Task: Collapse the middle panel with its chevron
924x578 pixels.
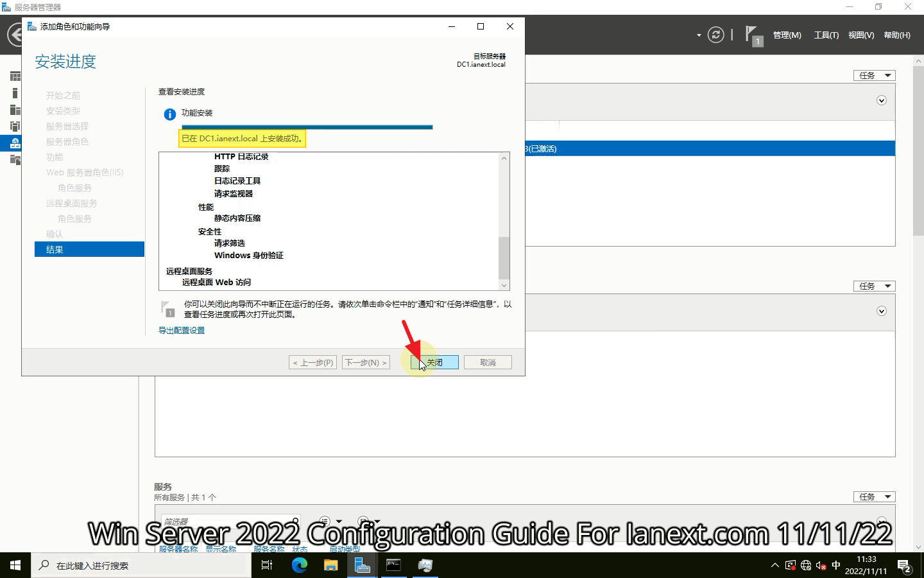Action: tap(882, 311)
